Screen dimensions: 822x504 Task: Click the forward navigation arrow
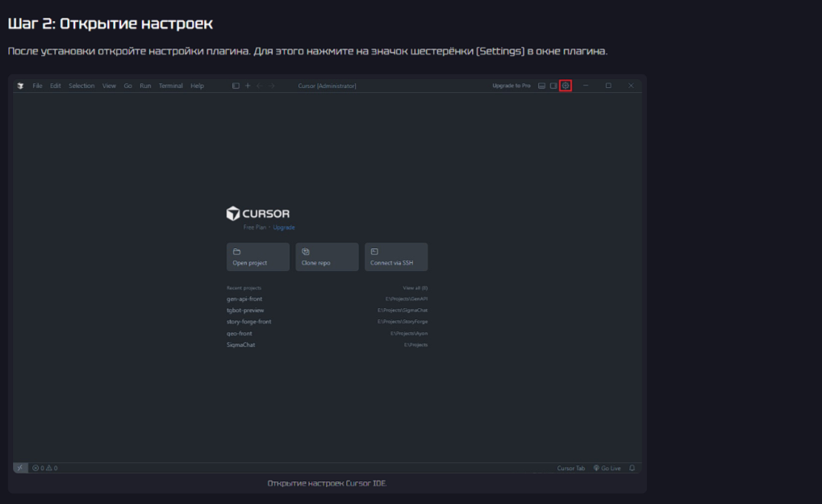tap(272, 85)
